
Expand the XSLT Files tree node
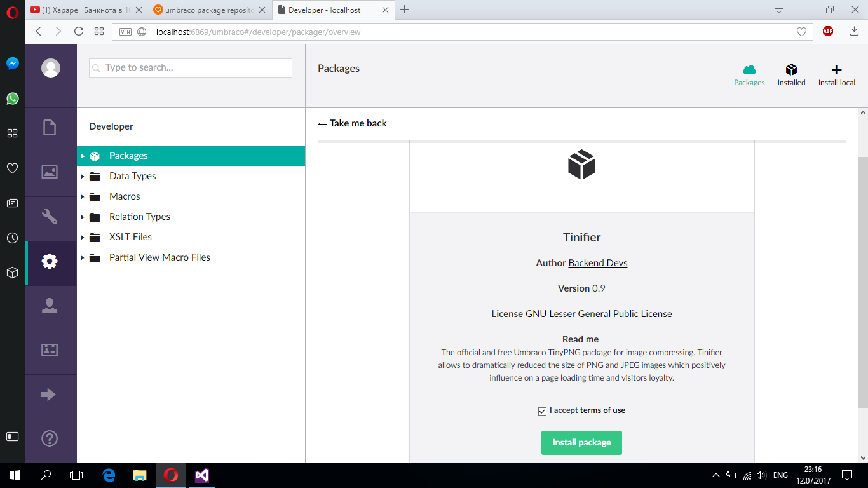click(83, 237)
